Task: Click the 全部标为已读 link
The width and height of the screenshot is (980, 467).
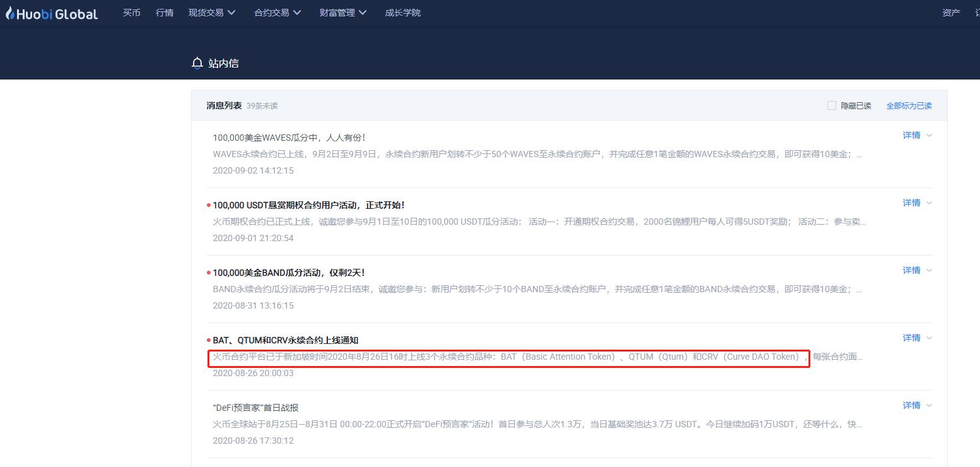Action: (909, 105)
